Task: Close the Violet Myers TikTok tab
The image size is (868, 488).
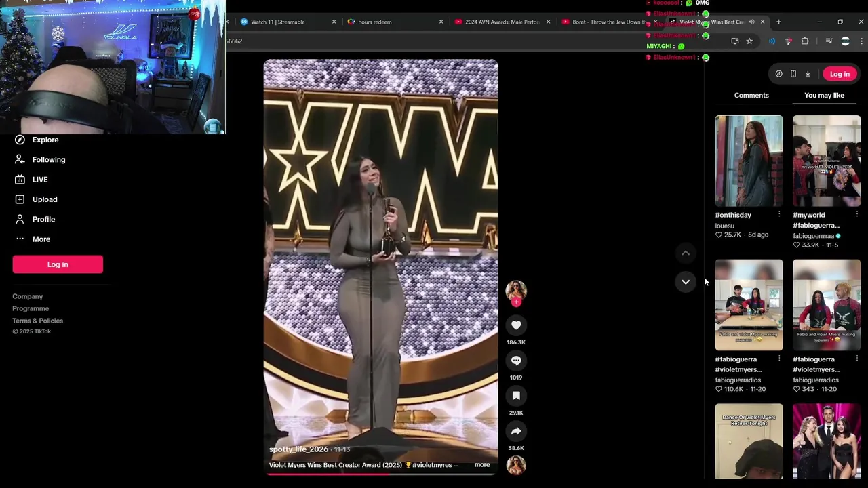Action: click(762, 22)
